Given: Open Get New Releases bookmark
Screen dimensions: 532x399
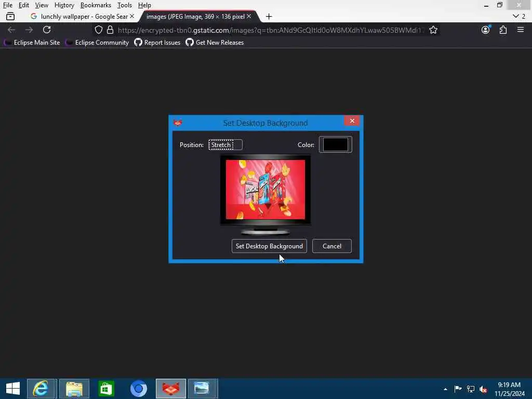Looking at the screenshot, I should click(215, 43).
